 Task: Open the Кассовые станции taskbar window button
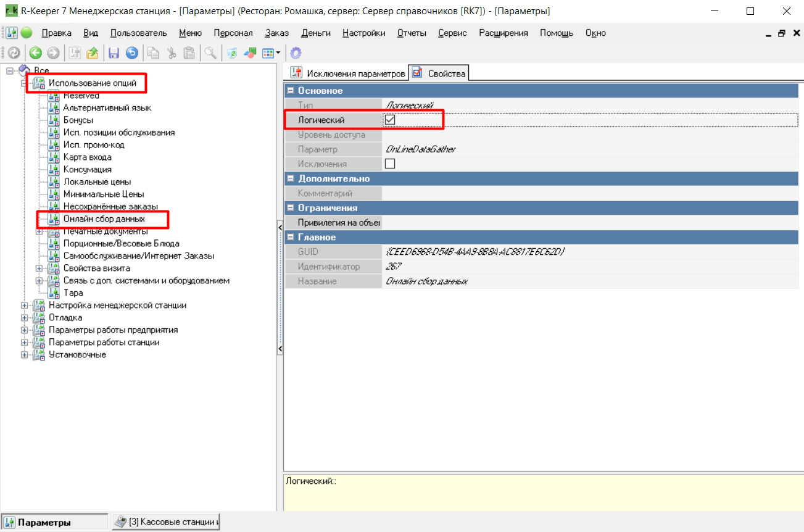pos(166,522)
